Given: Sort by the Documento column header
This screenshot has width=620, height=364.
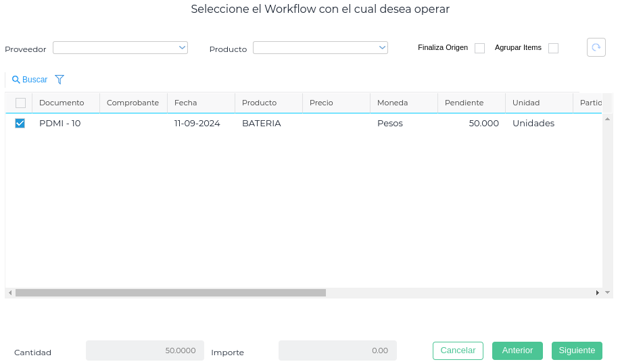Looking at the screenshot, I should pos(62,103).
